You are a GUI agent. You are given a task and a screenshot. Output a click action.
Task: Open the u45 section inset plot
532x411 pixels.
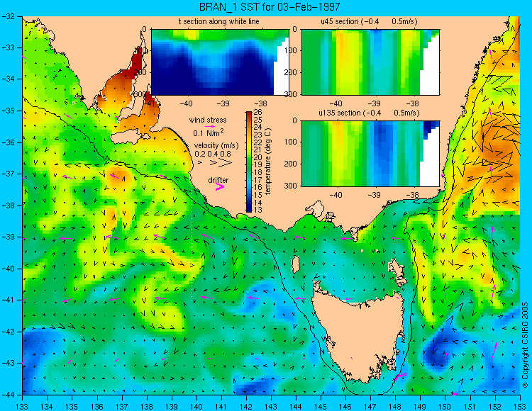coord(370,62)
